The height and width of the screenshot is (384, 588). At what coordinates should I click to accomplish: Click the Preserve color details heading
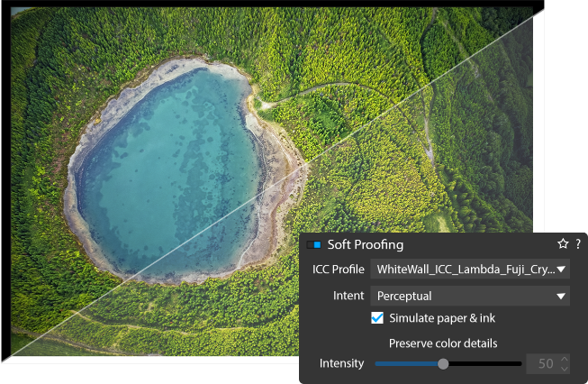pos(443,343)
